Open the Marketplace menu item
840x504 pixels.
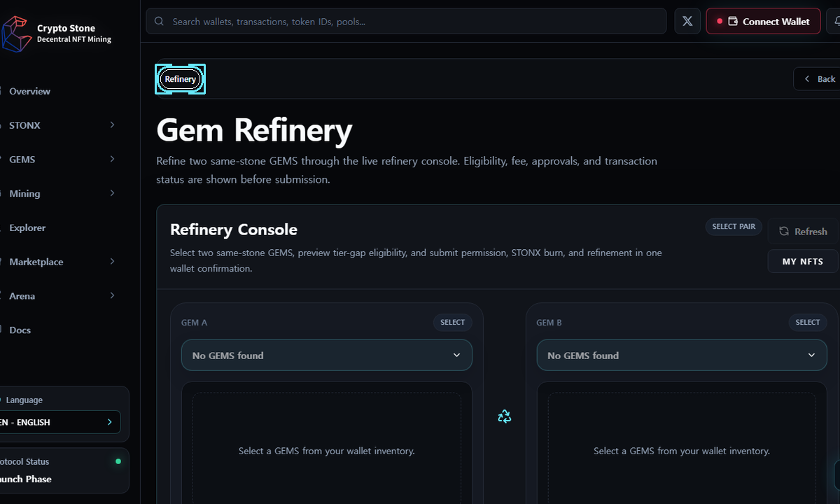pyautogui.click(x=36, y=262)
